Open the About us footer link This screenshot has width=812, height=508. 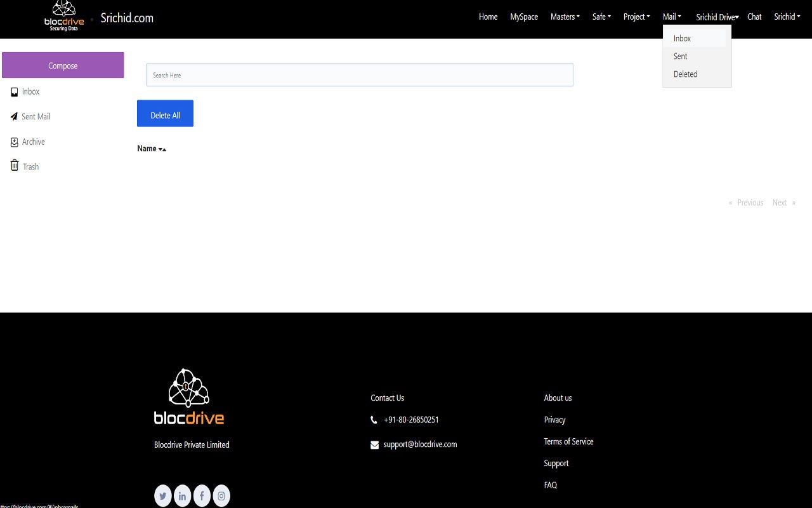coord(558,398)
